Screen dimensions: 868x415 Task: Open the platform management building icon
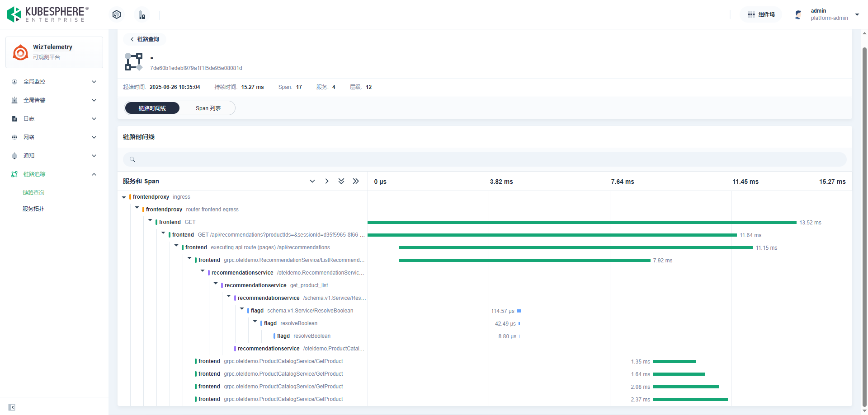coord(142,15)
